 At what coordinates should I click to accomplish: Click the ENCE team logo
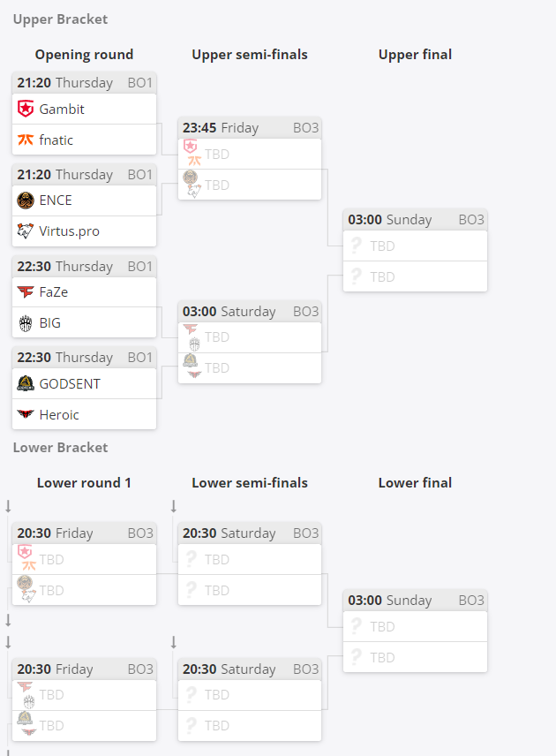pyautogui.click(x=26, y=200)
